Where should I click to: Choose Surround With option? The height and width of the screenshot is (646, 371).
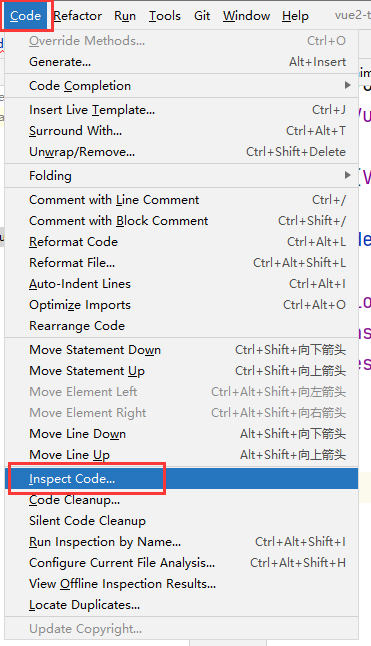tap(181, 131)
